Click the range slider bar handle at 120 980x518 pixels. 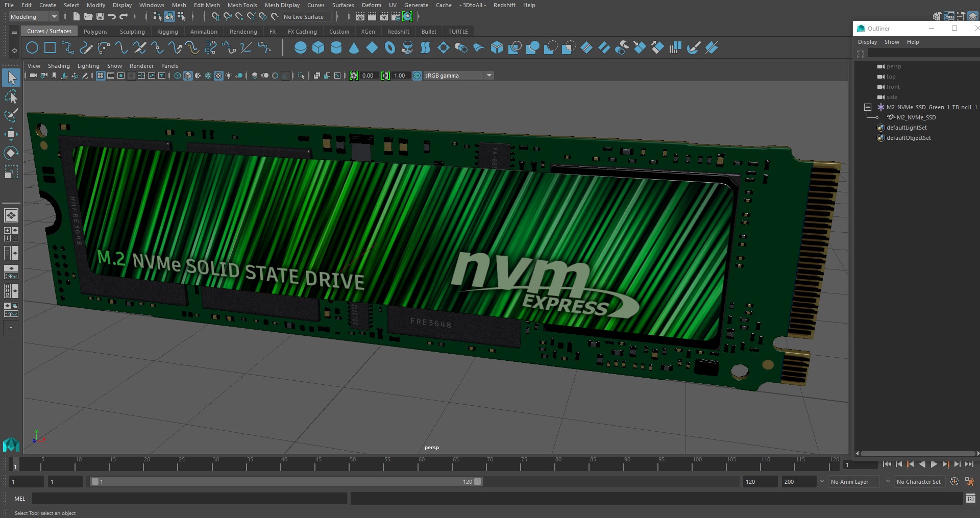click(478, 481)
